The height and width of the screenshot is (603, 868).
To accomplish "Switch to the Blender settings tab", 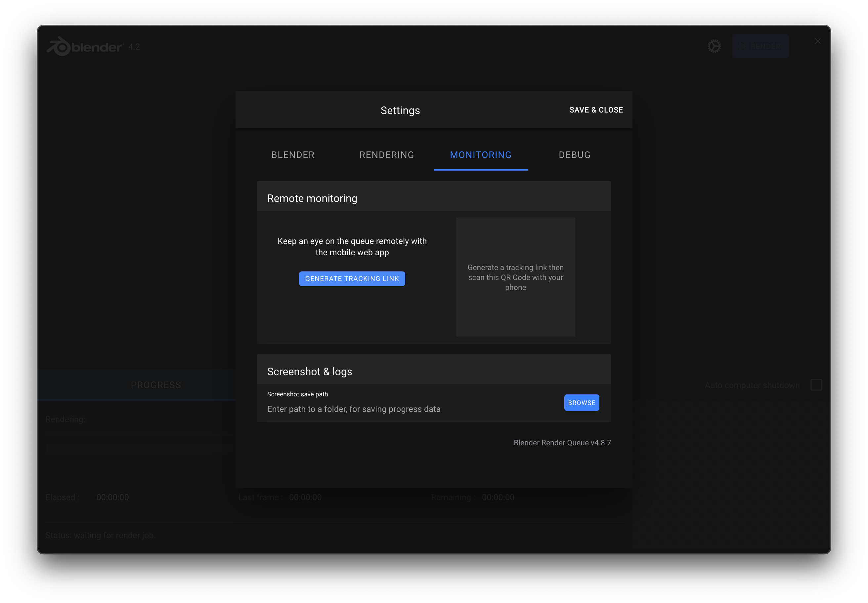I will point(293,155).
